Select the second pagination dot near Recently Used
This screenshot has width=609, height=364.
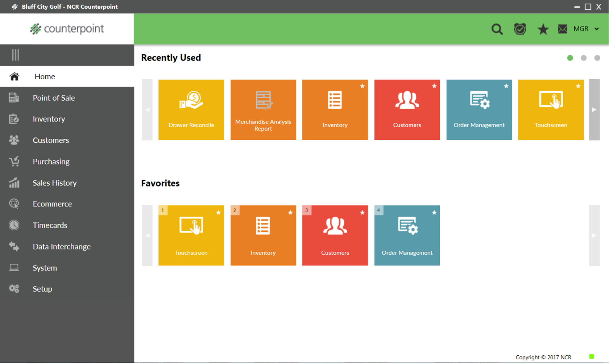[x=584, y=58]
